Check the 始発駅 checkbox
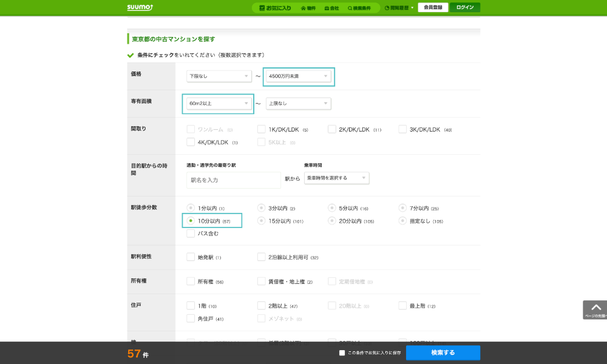This screenshot has height=364, width=607. point(191,257)
